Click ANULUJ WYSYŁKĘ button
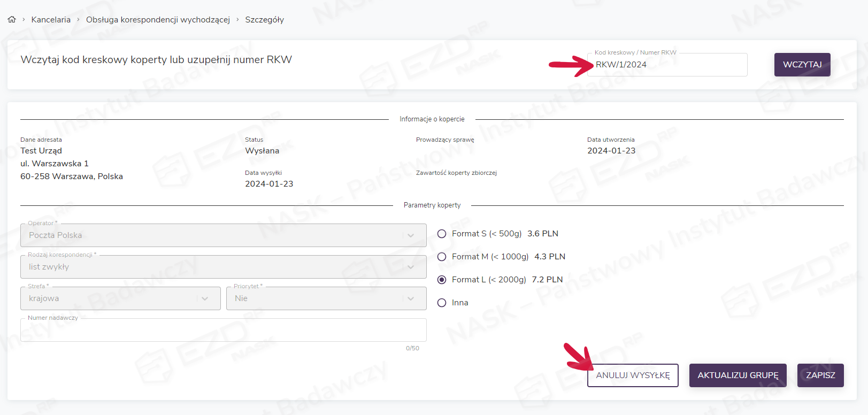This screenshot has height=415, width=868. point(633,375)
